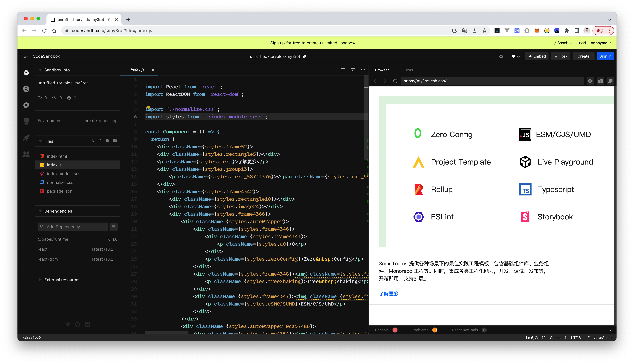
Task: Open preview in new window icon
Action: pyautogui.click(x=610, y=81)
